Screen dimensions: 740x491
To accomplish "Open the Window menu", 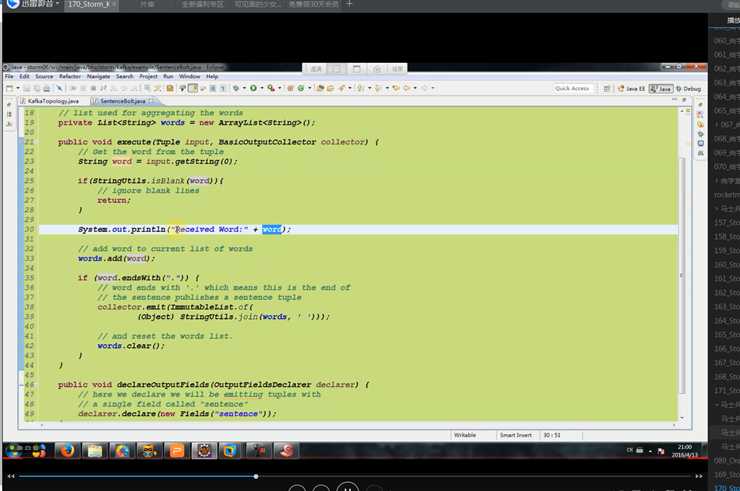I will 189,76.
